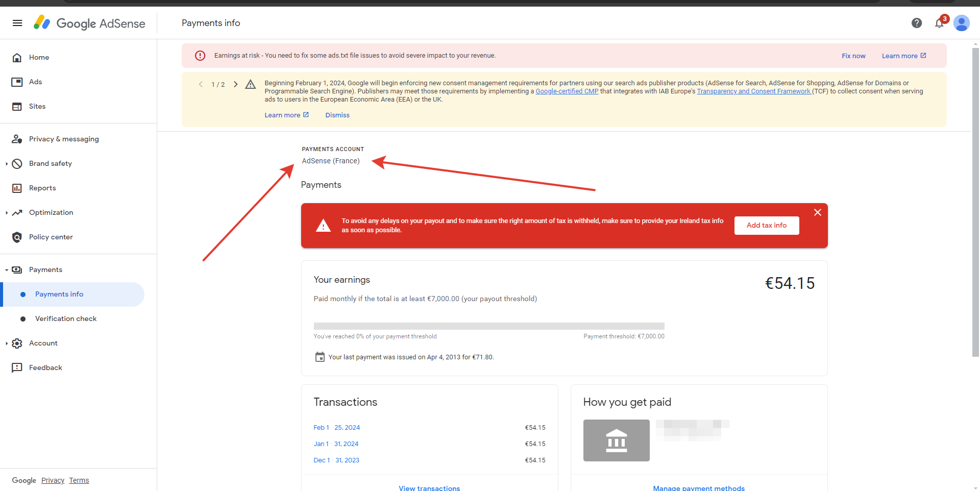The width and height of the screenshot is (980, 491).
Task: Open the notifications bell
Action: pyautogui.click(x=939, y=23)
